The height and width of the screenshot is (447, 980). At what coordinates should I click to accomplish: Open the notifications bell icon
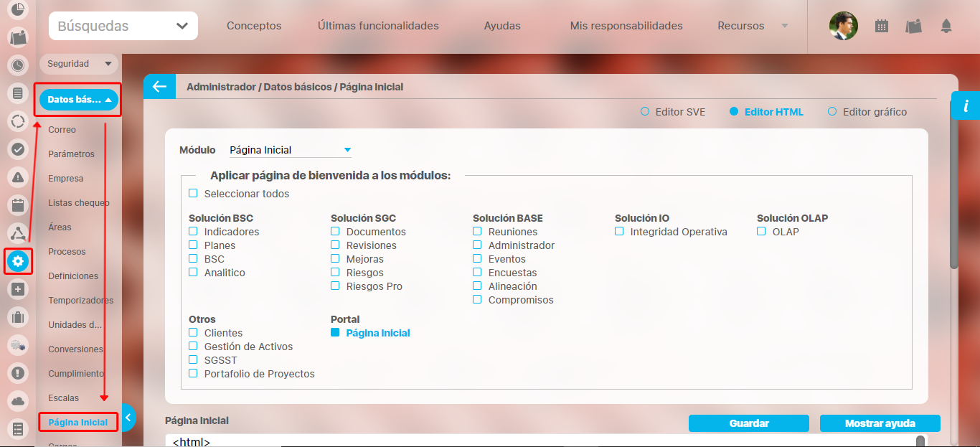[946, 27]
